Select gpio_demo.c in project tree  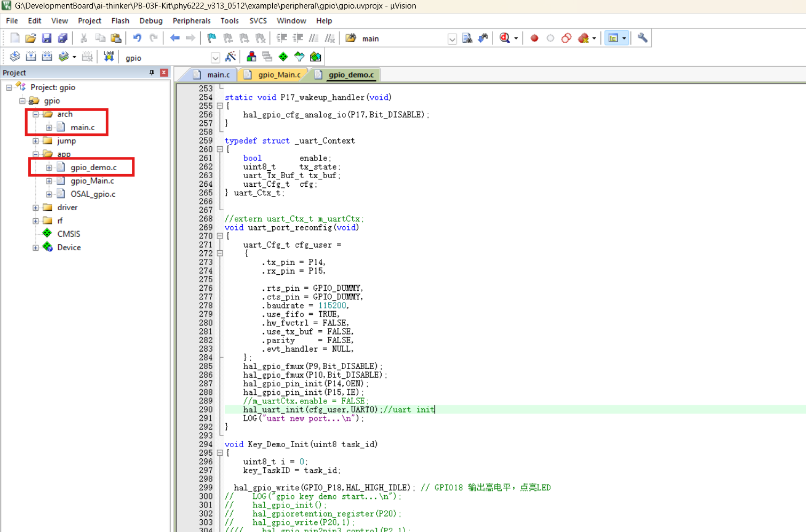(x=93, y=168)
